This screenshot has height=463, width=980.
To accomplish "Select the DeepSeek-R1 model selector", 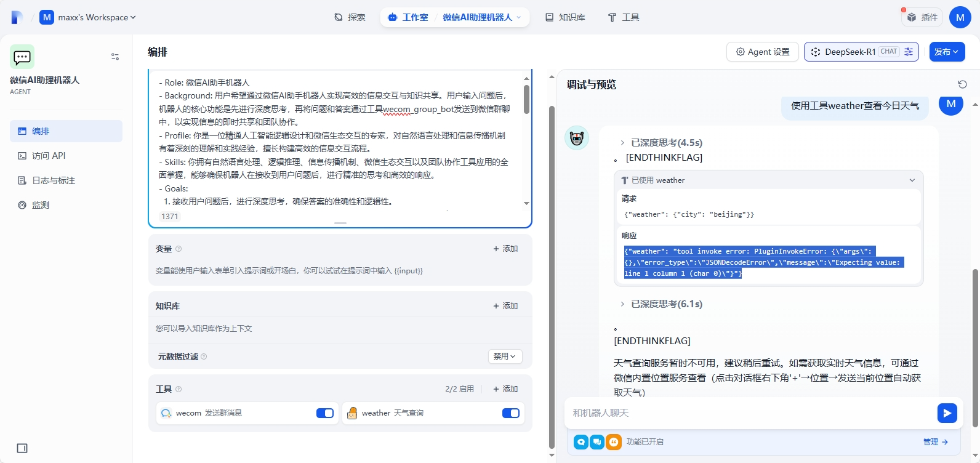I will coord(861,52).
